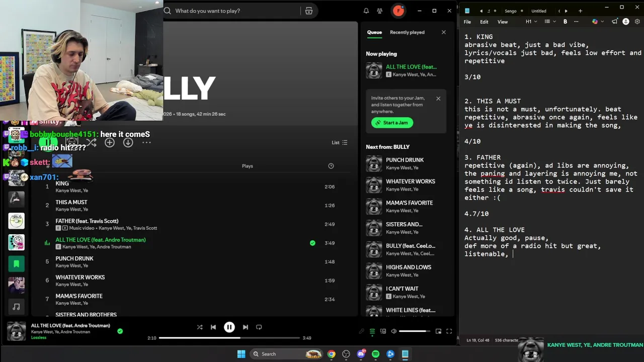Viewport: 644px width, 362px height.
Task: Enter Spotify full screen mode
Action: tap(449, 331)
